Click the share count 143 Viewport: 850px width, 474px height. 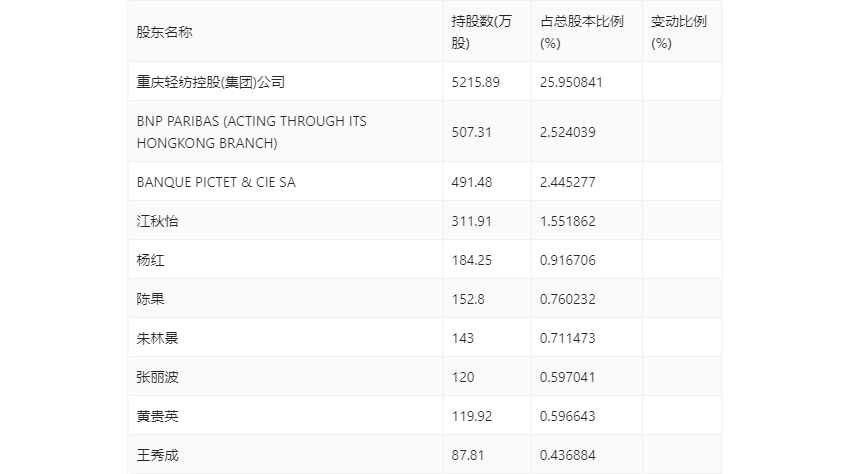[x=462, y=338]
